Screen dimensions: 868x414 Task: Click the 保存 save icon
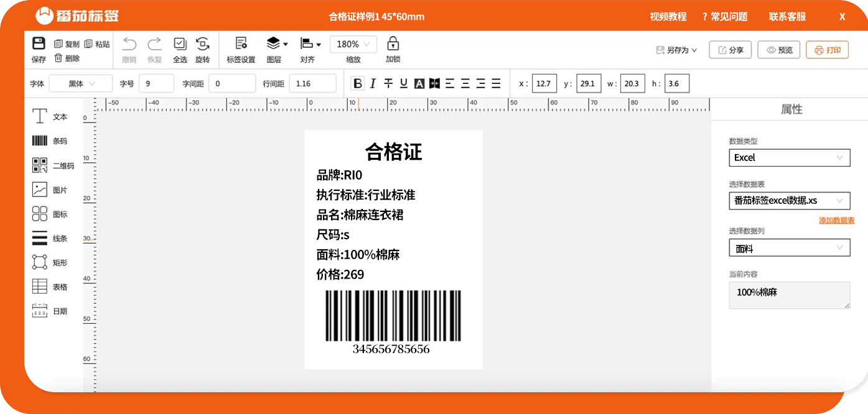point(38,44)
